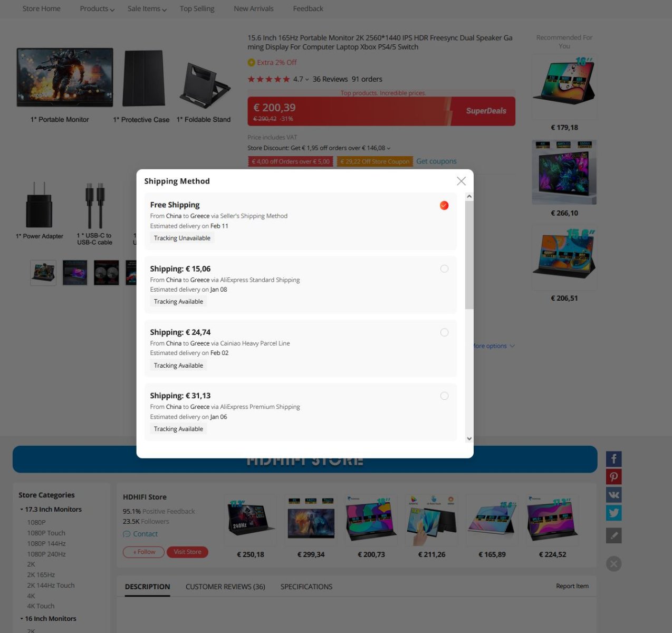Image resolution: width=672 pixels, height=633 pixels.
Task: View the 36 Reviews link
Action: [x=330, y=79]
